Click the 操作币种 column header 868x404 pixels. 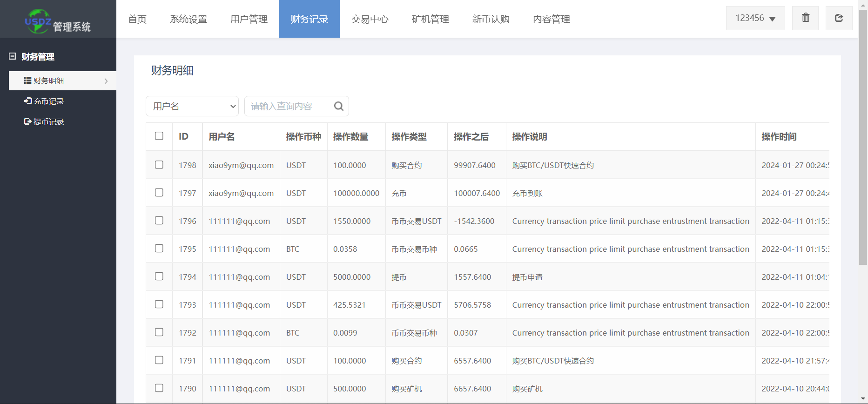pos(303,136)
